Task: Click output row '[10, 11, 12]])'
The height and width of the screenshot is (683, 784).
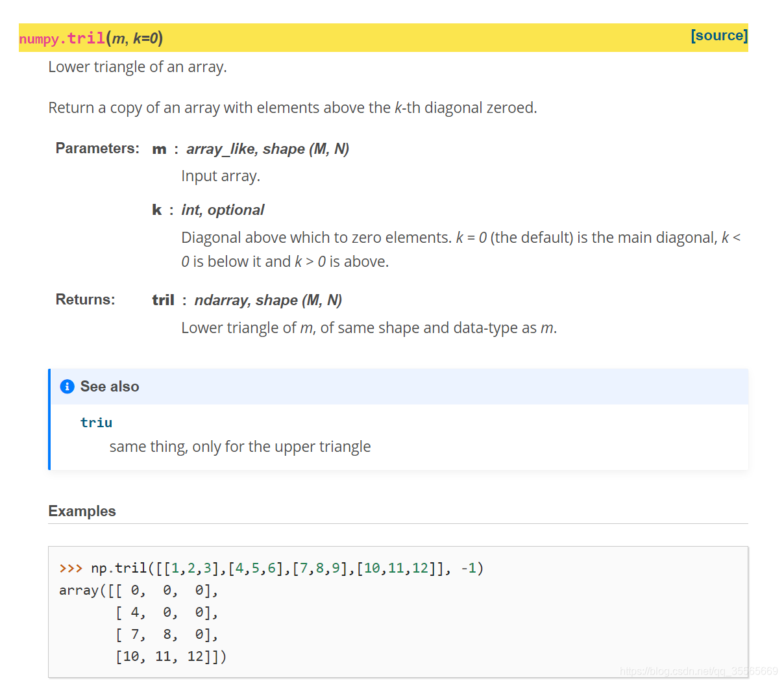Action: click(171, 656)
